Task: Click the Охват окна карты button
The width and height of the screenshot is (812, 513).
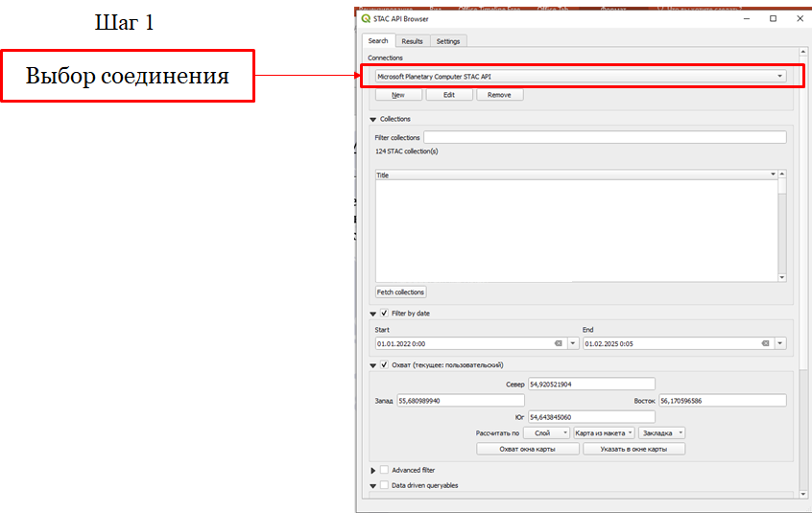Action: (x=528, y=449)
